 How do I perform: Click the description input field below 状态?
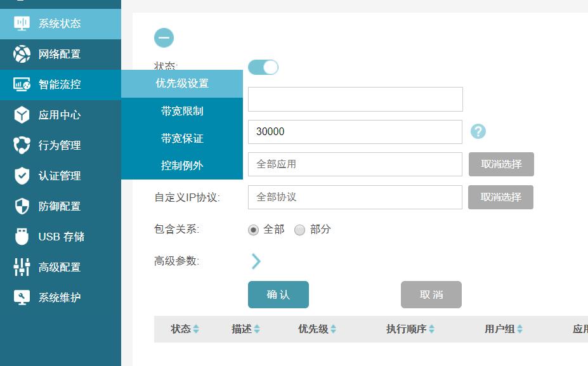355,99
